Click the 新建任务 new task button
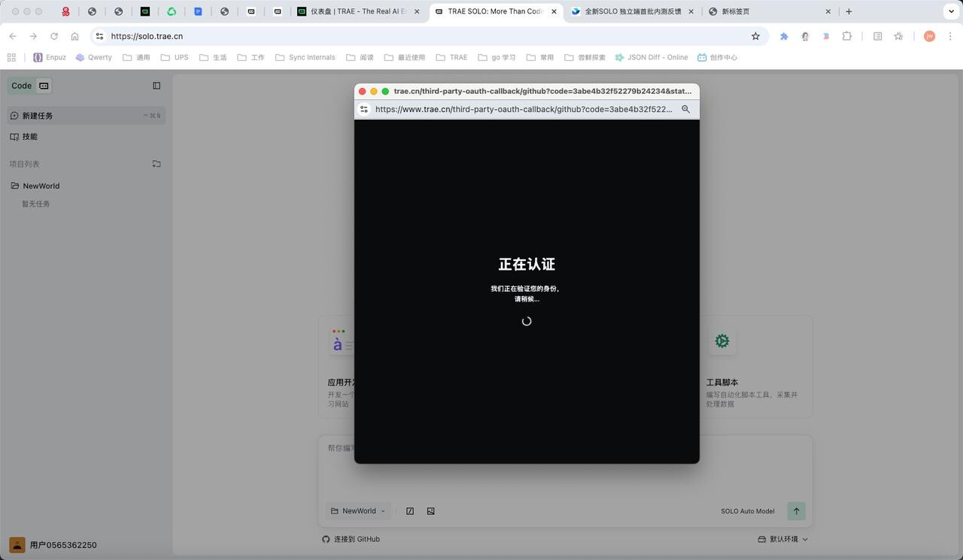 coord(38,116)
